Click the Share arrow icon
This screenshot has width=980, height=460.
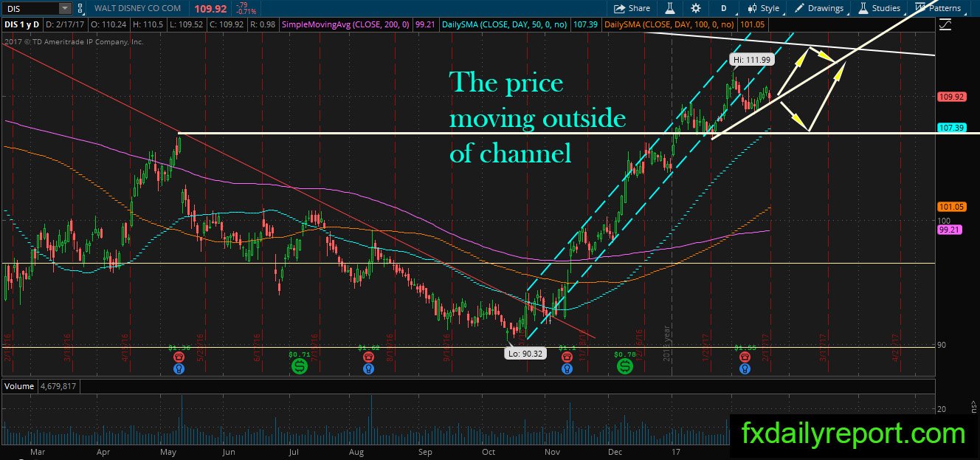coord(620,8)
